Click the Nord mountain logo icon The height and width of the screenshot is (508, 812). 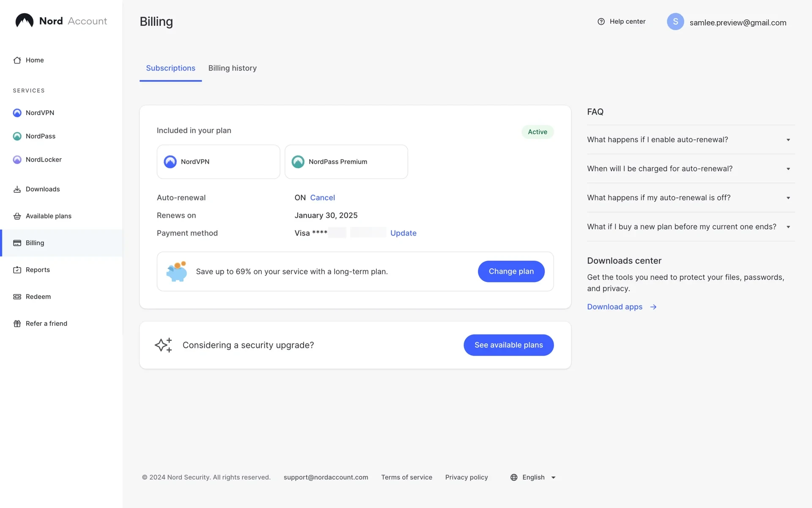tap(25, 21)
